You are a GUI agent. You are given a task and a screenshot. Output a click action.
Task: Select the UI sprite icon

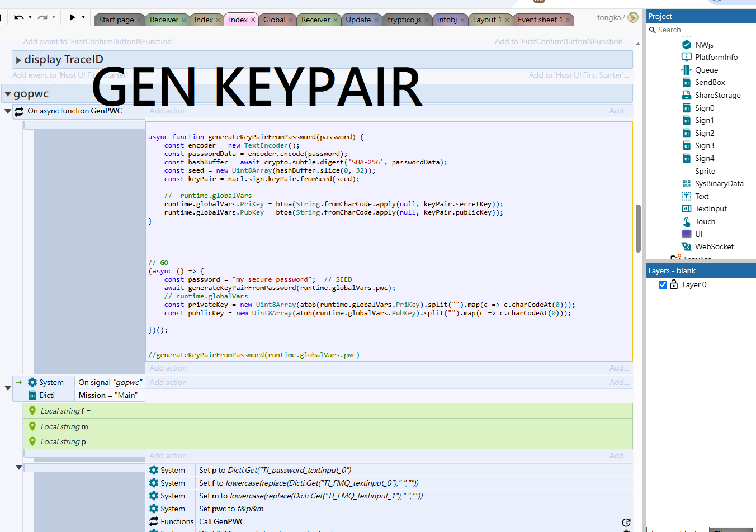687,234
